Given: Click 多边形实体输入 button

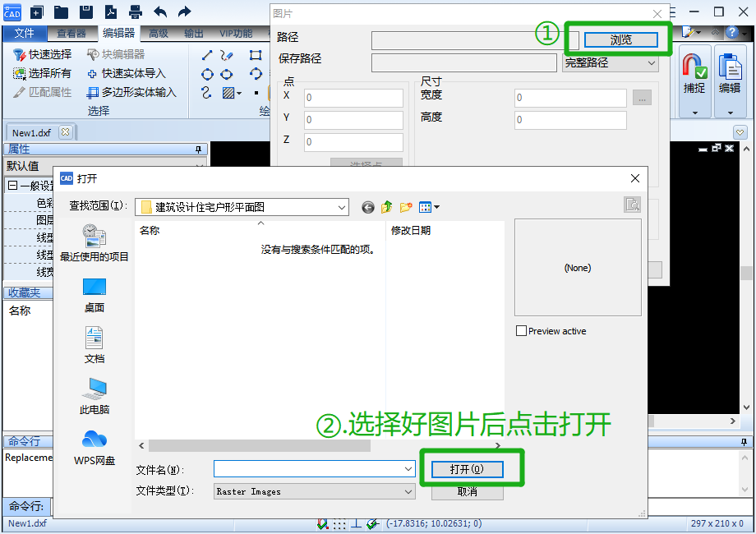Looking at the screenshot, I should 131,92.
